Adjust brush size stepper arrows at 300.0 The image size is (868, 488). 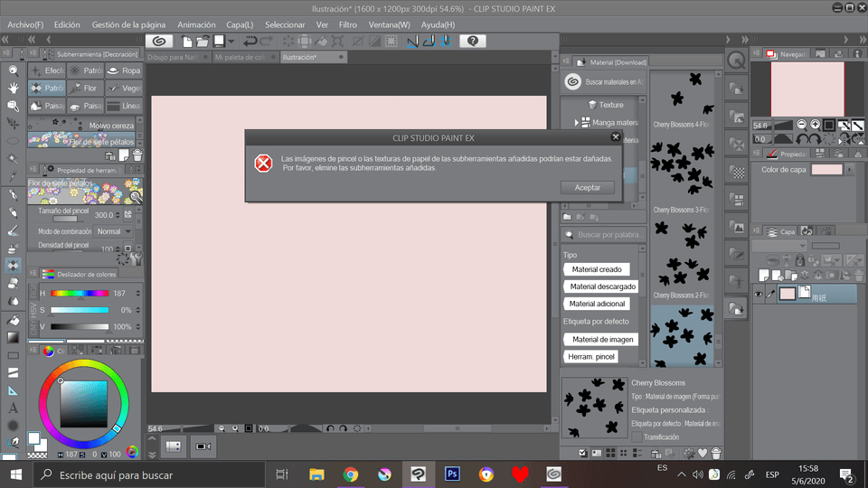point(118,215)
